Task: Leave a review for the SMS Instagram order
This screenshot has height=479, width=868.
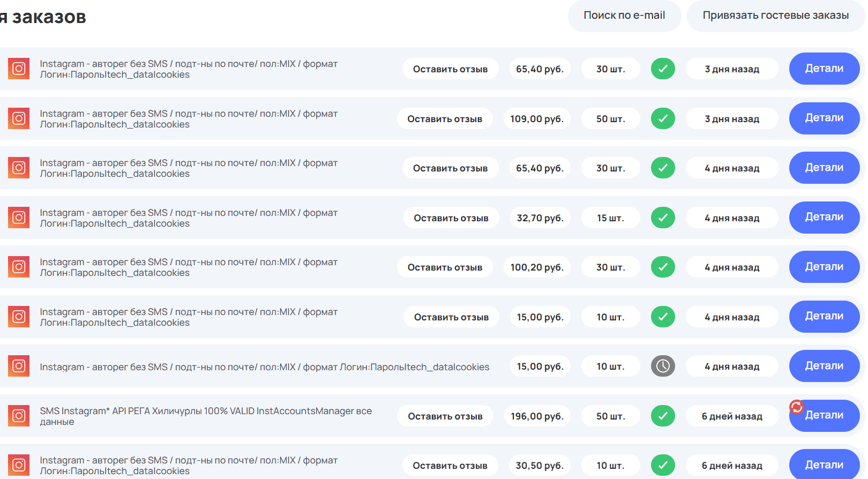Action: pyautogui.click(x=445, y=416)
